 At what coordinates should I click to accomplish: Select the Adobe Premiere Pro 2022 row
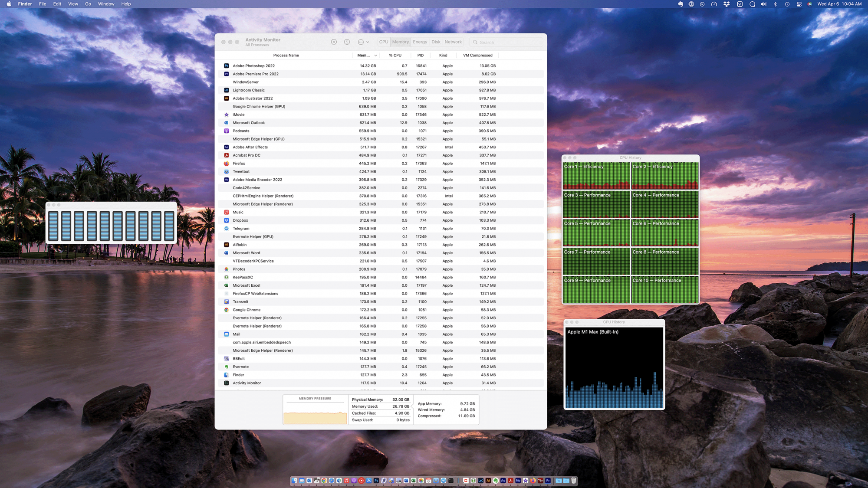tap(256, 74)
